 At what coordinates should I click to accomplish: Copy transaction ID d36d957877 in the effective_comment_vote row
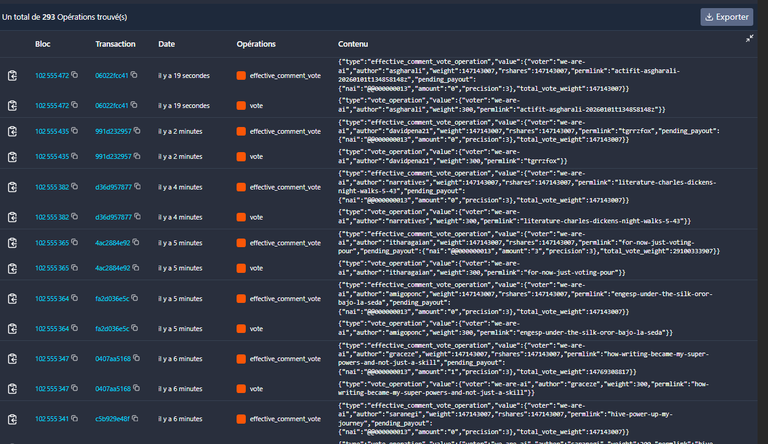tap(134, 187)
